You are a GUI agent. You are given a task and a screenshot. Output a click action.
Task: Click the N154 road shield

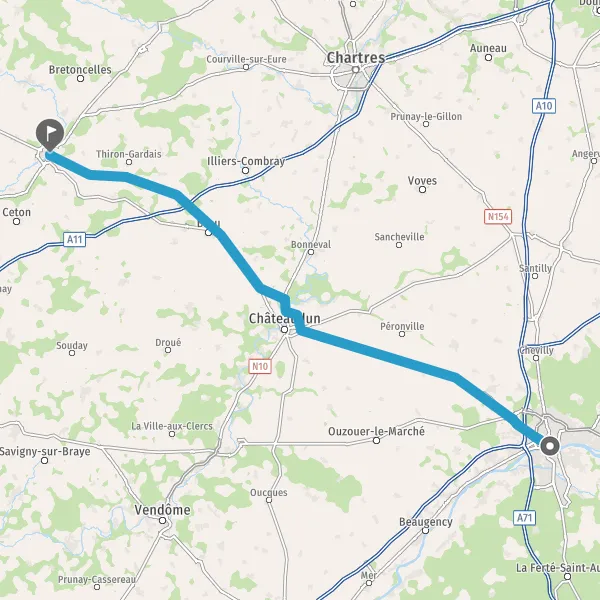(x=498, y=217)
